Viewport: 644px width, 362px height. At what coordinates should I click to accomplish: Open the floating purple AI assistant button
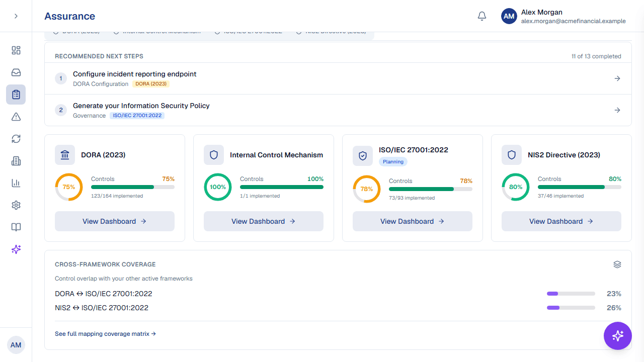[x=618, y=336]
